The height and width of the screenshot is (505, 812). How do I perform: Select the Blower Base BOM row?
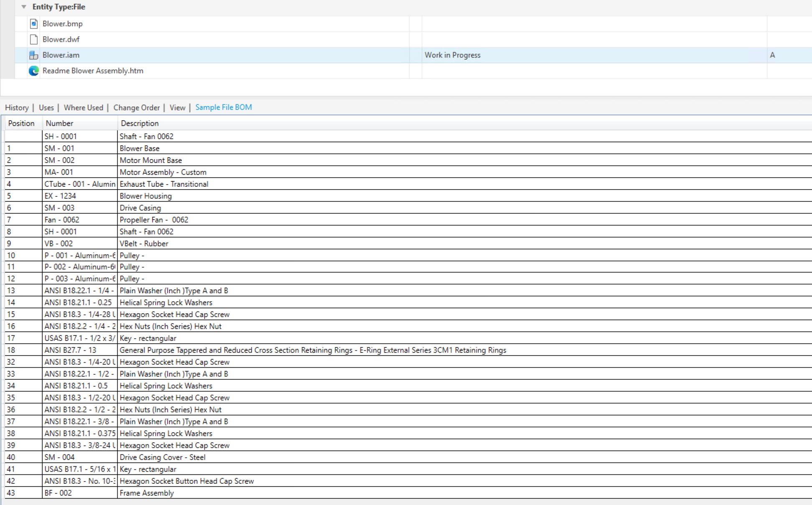140,148
